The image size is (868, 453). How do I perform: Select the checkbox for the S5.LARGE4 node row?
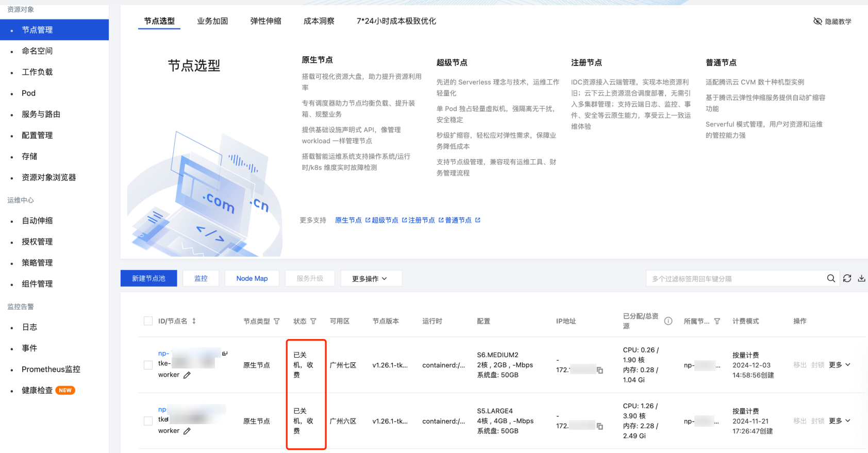pyautogui.click(x=148, y=421)
